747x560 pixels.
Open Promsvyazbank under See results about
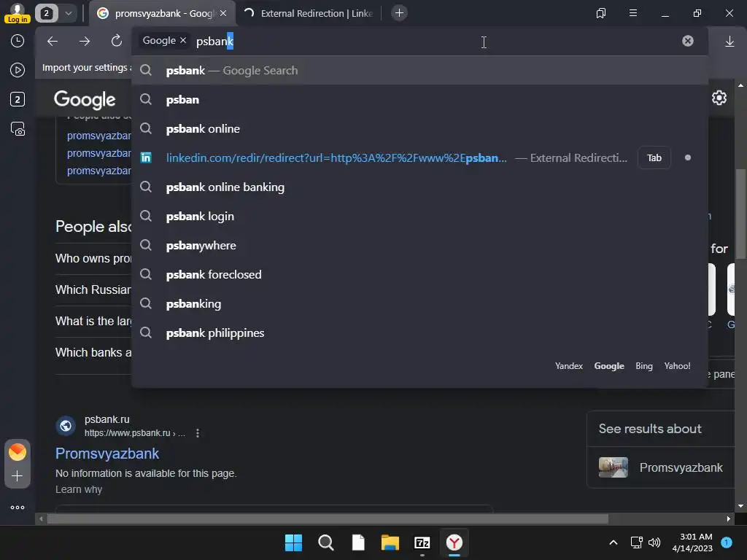pyautogui.click(x=681, y=467)
